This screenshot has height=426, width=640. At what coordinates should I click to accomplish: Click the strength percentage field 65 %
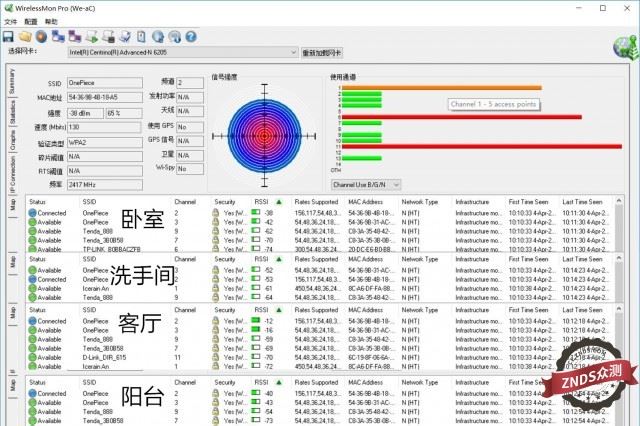click(124, 113)
